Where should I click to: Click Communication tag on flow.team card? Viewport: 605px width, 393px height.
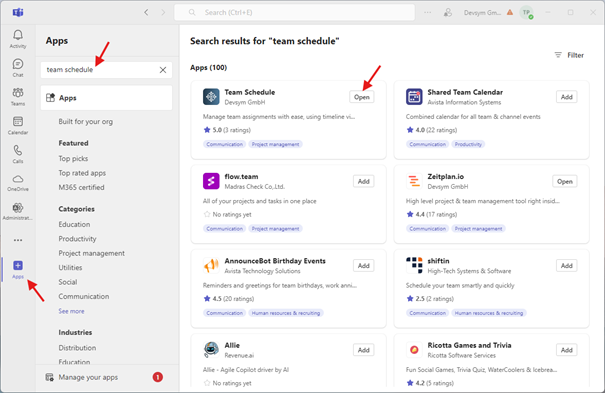coord(225,229)
